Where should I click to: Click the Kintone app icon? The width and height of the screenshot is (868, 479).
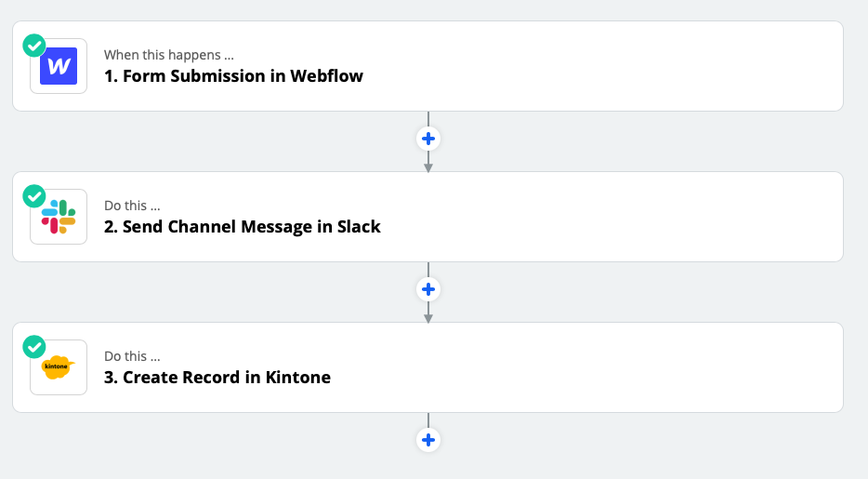coord(59,367)
